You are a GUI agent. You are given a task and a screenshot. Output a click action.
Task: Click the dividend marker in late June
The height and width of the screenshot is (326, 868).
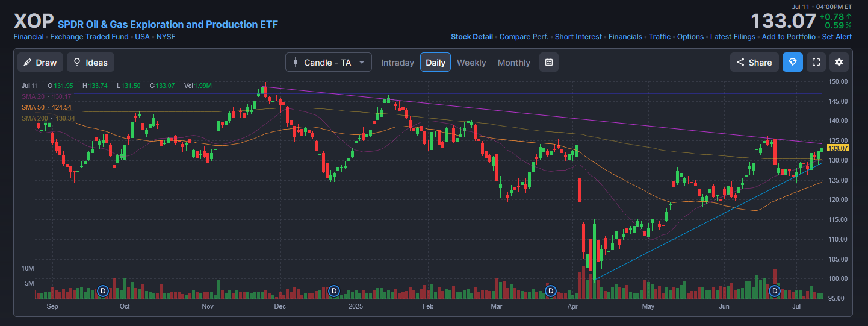775,291
